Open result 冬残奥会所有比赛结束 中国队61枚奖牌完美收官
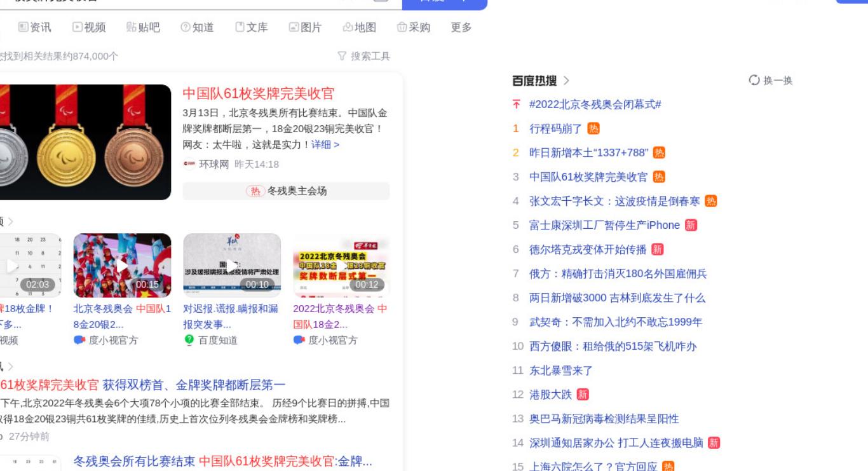This screenshot has height=471, width=868. pos(222,461)
